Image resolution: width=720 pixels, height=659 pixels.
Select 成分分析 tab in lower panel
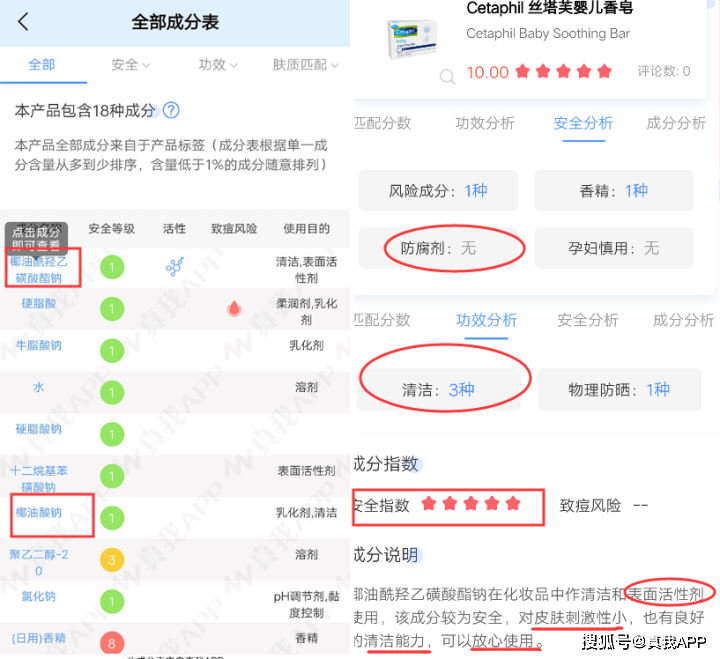pos(684,320)
